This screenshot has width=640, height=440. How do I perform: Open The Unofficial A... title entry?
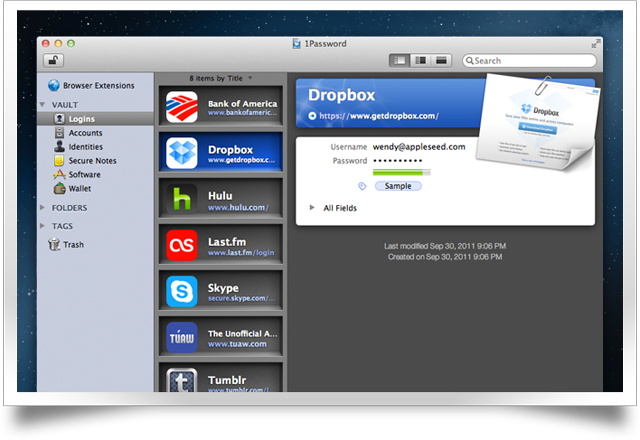pos(242,333)
